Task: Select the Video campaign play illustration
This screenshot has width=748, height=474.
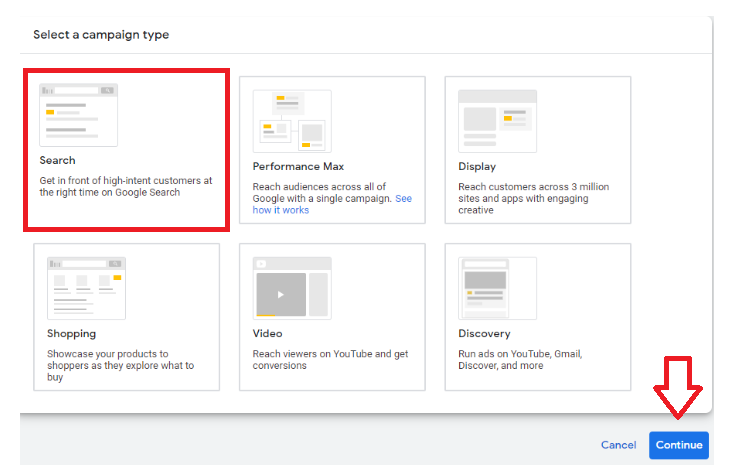Action: (x=292, y=288)
